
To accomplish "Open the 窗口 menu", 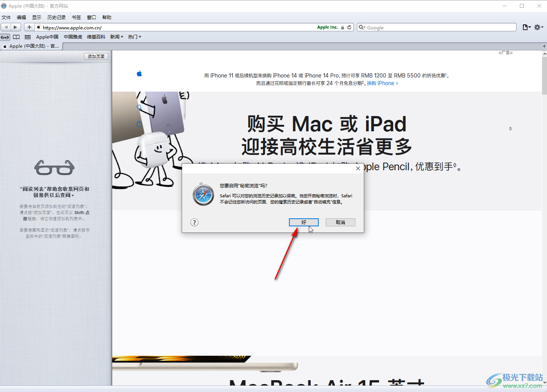I will 92,18.
